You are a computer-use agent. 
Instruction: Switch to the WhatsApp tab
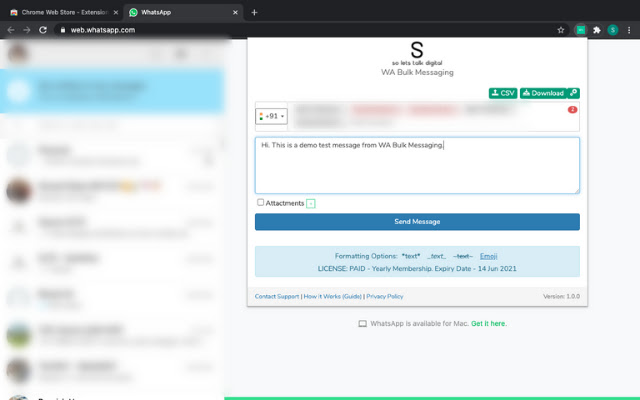tap(183, 12)
